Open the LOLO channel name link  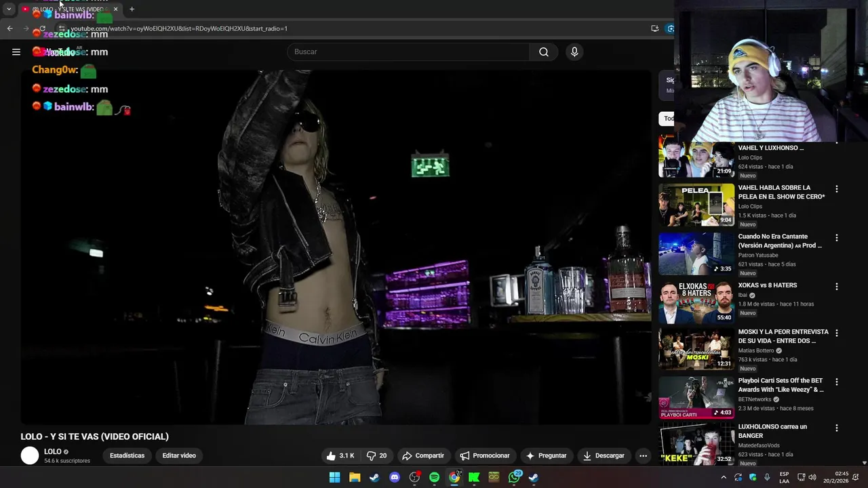click(53, 451)
